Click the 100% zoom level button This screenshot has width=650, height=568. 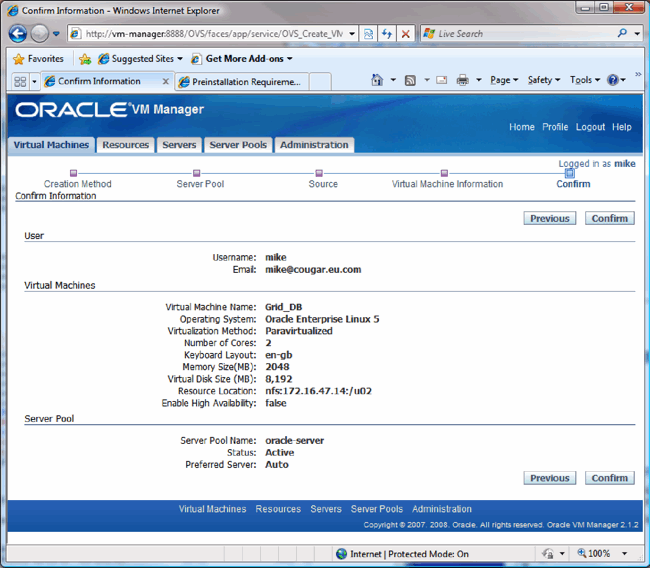[x=594, y=553]
